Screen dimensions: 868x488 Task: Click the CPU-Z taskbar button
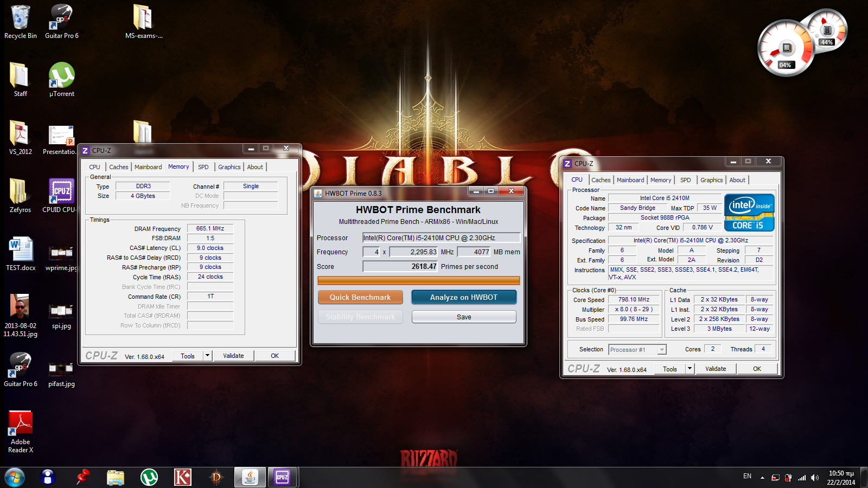282,477
